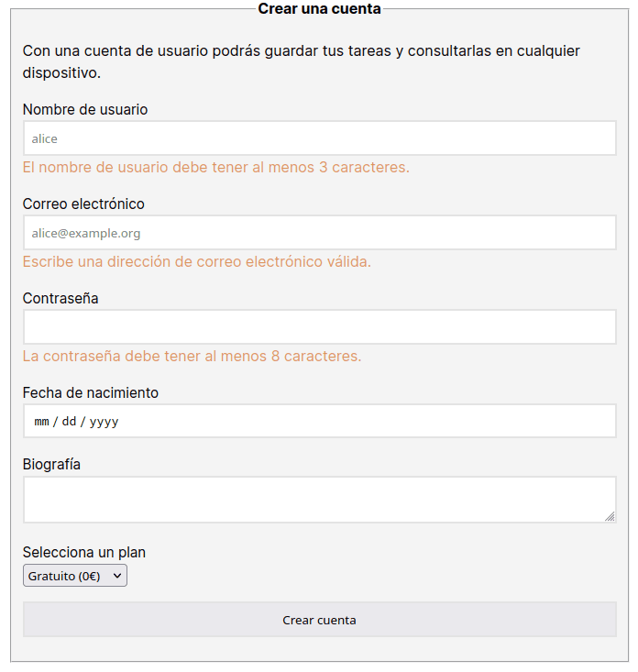Click into the Contraseña password field

(x=319, y=327)
